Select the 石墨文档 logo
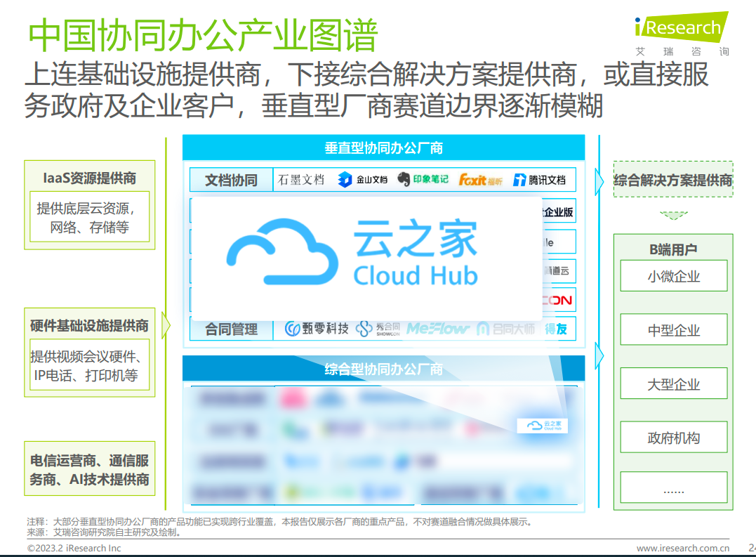Viewport: 756px width, 557px height. pos(301,180)
